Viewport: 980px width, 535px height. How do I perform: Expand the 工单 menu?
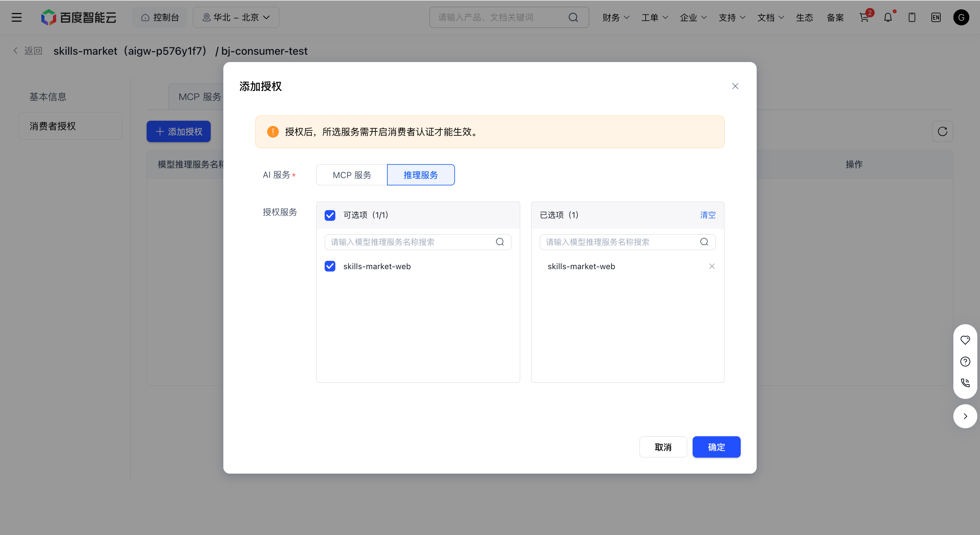[654, 18]
